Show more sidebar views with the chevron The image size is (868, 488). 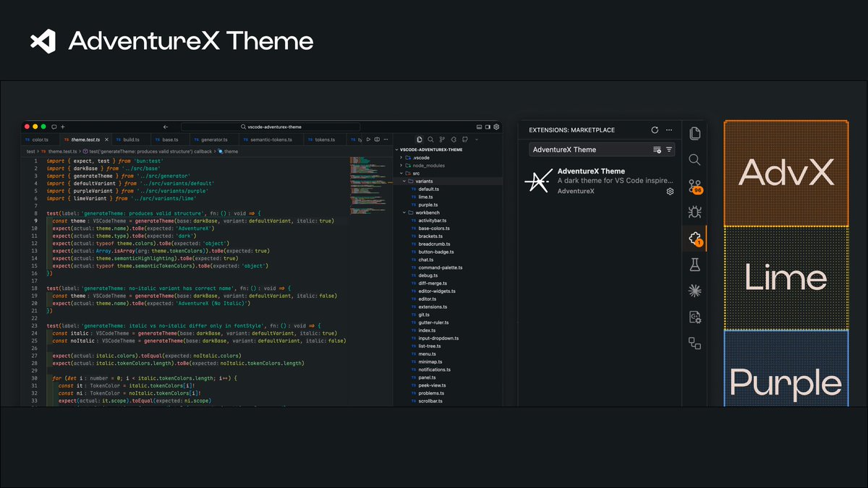pos(477,140)
